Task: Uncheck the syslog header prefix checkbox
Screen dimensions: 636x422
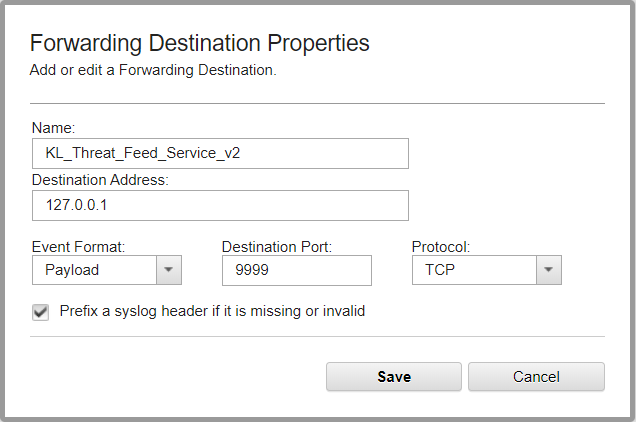Action: coord(41,312)
